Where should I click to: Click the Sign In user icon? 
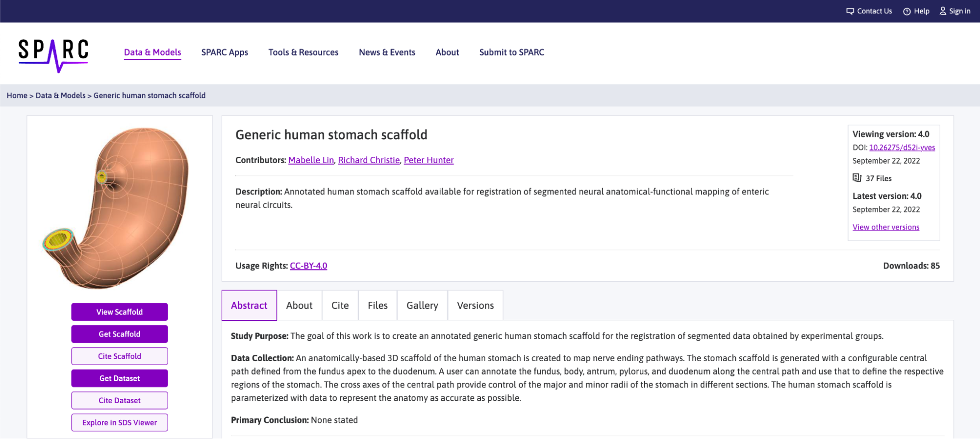(x=943, y=11)
